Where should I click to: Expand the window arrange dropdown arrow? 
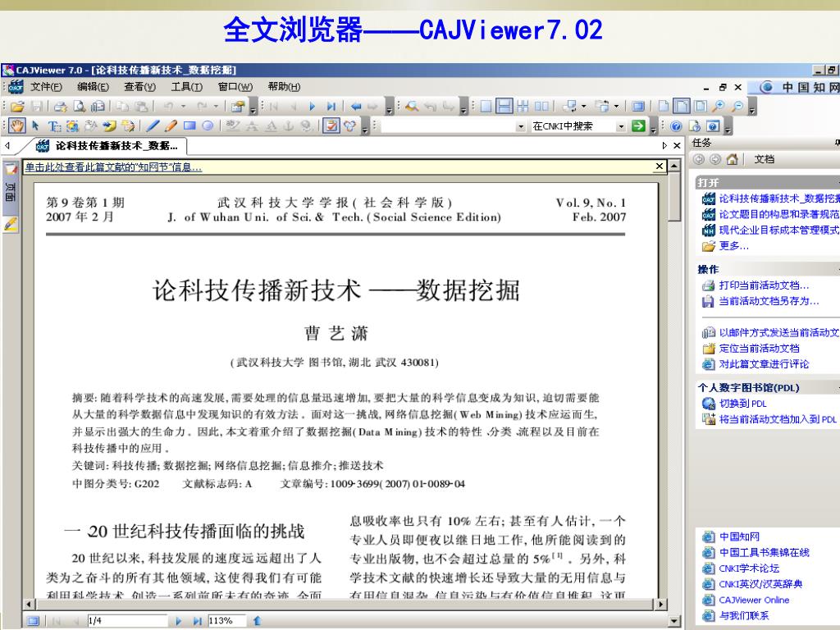click(616, 106)
